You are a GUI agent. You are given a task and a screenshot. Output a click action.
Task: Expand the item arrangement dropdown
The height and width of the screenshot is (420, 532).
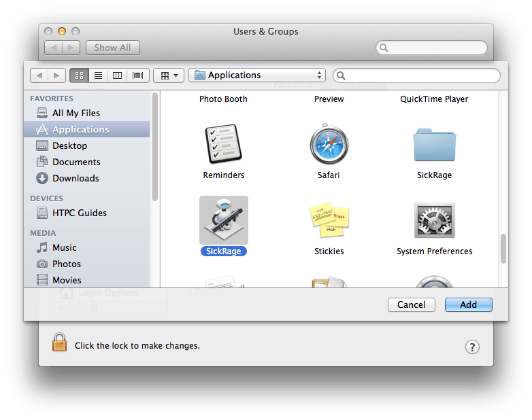coord(169,75)
